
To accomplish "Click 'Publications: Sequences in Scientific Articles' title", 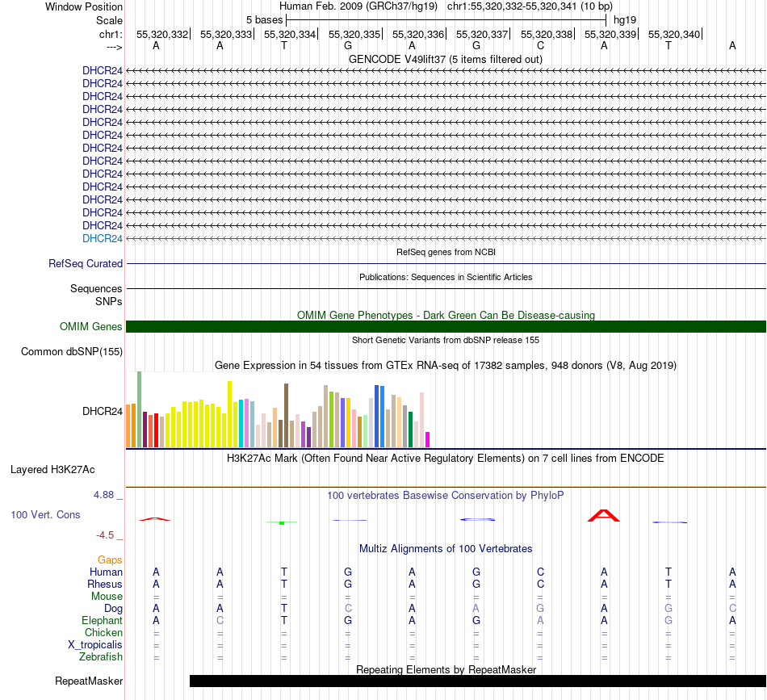I will pyautogui.click(x=446, y=278).
